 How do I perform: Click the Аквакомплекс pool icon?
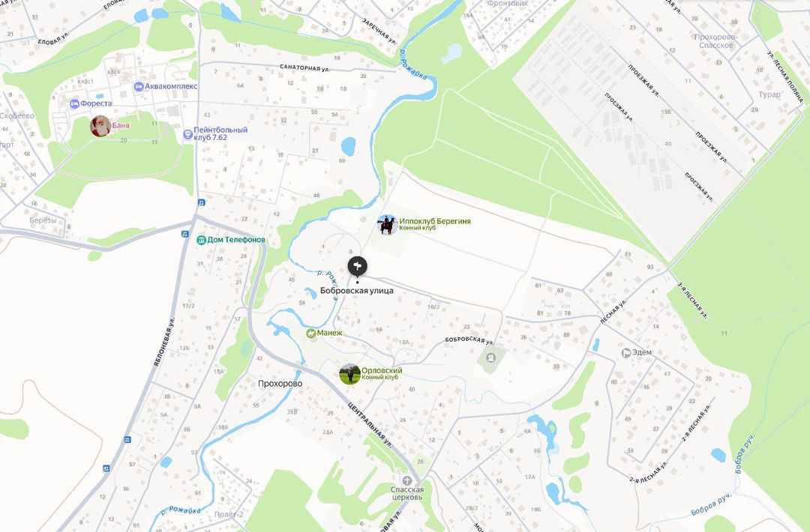pos(139,87)
